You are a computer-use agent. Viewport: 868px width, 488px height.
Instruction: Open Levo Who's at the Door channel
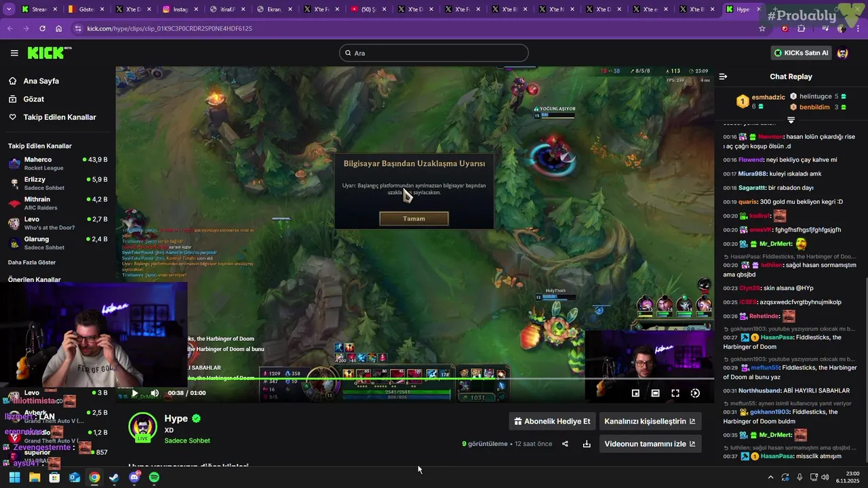[58, 223]
